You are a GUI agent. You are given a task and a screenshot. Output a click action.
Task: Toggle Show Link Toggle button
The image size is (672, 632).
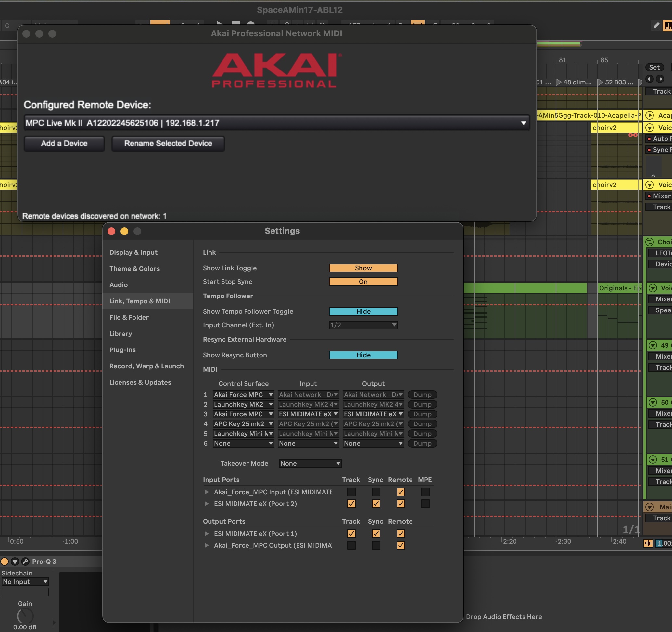click(x=363, y=268)
